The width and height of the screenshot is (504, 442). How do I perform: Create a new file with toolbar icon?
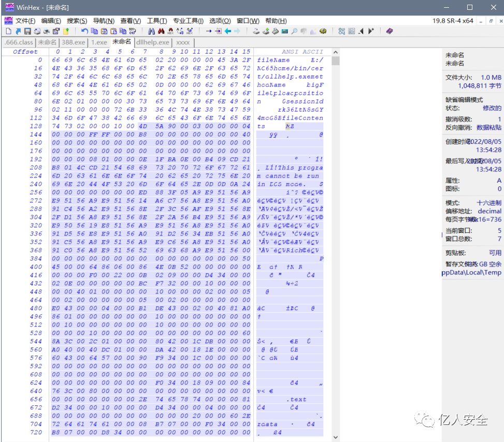tap(9, 31)
